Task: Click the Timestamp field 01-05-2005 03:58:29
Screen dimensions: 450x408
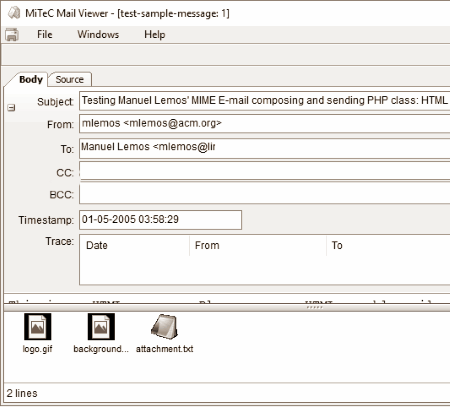Action: point(160,220)
